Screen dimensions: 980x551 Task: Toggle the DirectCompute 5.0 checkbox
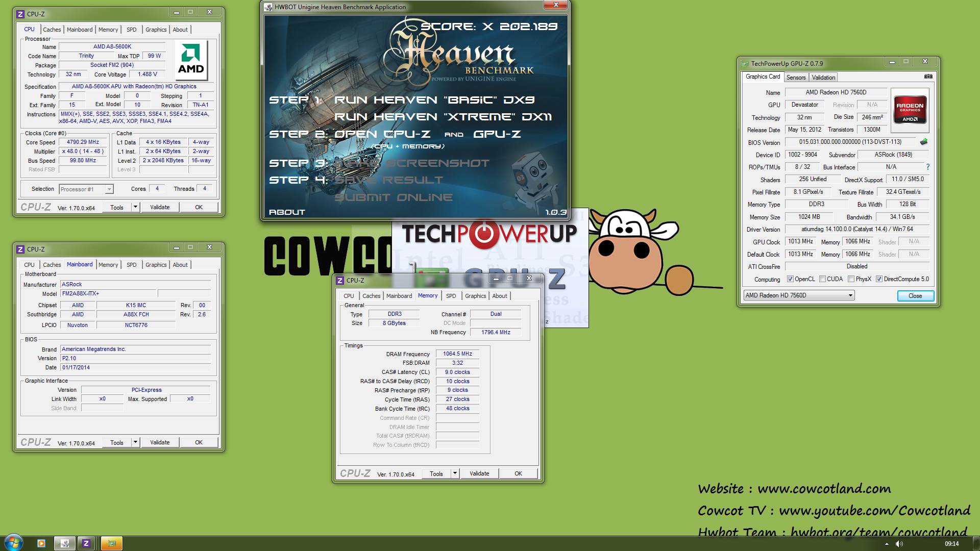pos(879,279)
